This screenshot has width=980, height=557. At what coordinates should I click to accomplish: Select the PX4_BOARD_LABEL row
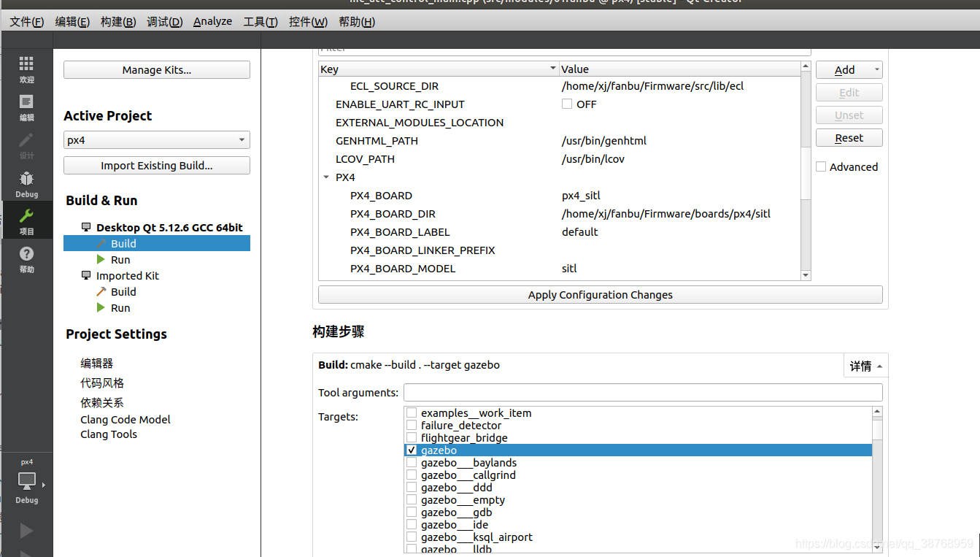point(560,231)
